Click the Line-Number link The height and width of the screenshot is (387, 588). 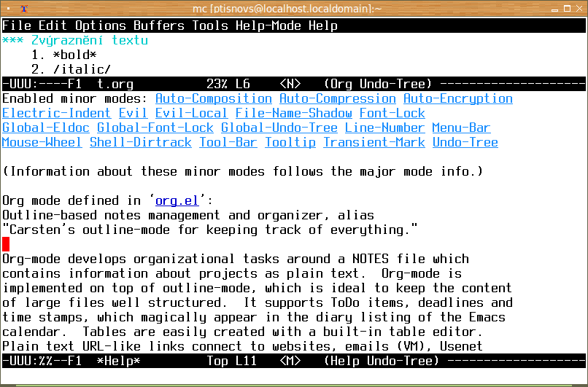tap(385, 128)
